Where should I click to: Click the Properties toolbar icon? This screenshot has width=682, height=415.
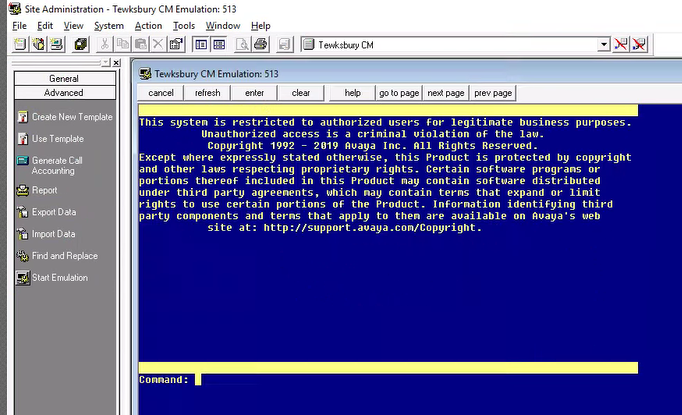(x=177, y=44)
